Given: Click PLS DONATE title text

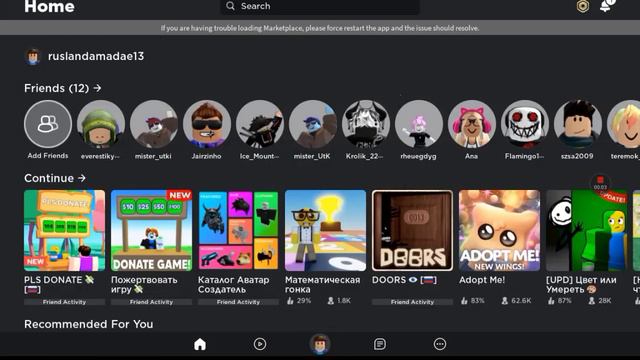Looking at the screenshot, I should pyautogui.click(x=59, y=284).
